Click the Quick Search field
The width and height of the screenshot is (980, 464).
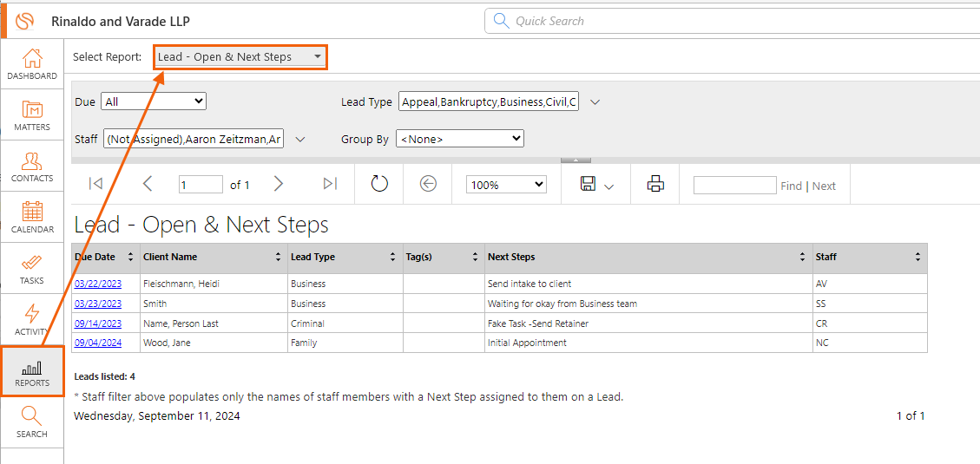pyautogui.click(x=731, y=21)
